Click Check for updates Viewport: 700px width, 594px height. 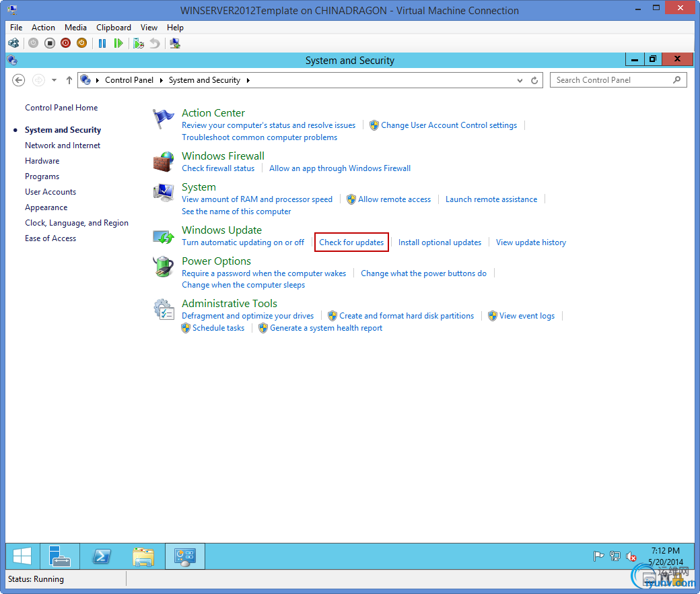tap(351, 242)
